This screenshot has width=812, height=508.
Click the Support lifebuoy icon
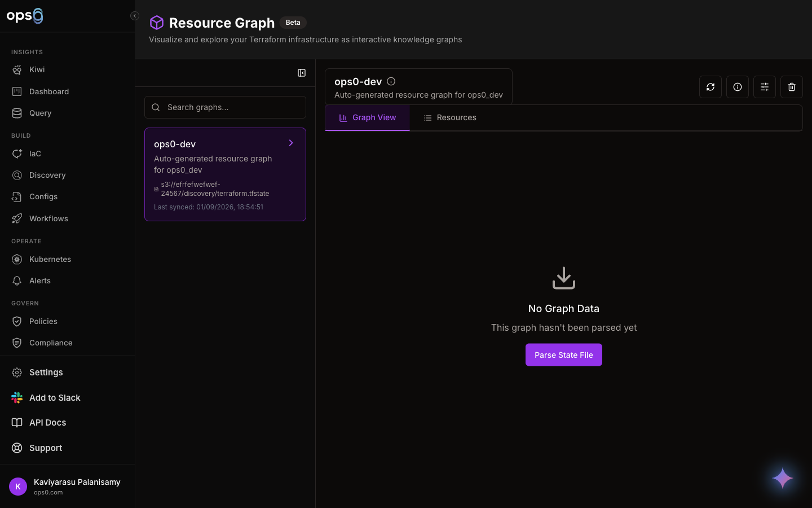[17, 448]
